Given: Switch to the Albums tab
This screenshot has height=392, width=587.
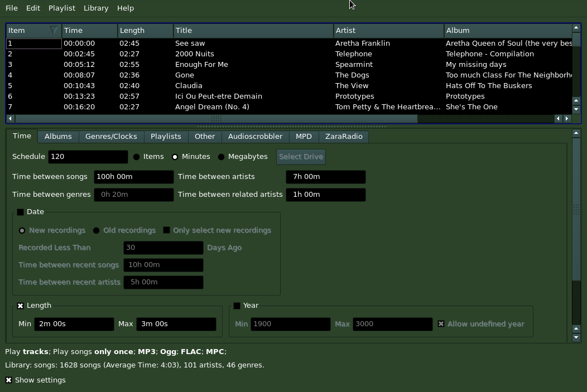Looking at the screenshot, I should [x=58, y=137].
